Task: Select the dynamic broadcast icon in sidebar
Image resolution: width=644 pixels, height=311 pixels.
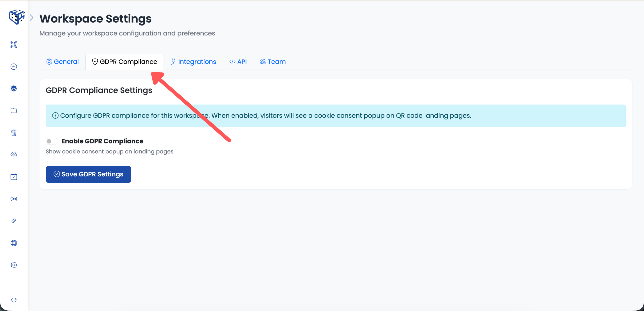Action: (x=14, y=199)
